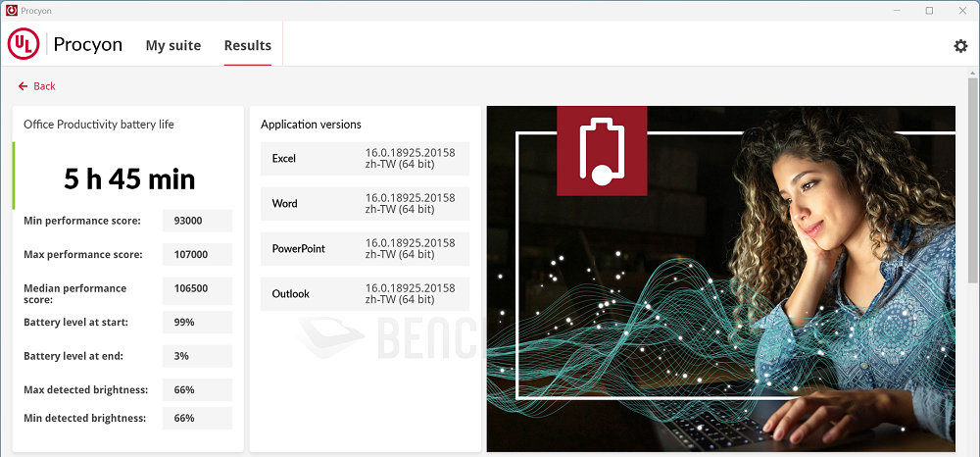The width and height of the screenshot is (980, 457).
Task: Click the Max performance score label
Action: (x=83, y=254)
